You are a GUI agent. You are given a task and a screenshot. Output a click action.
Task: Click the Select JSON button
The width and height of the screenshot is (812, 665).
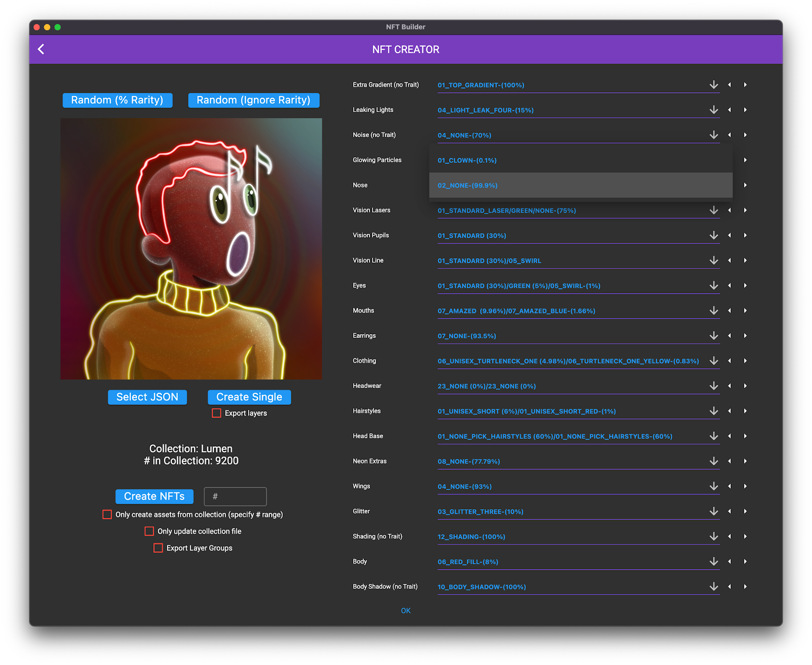[147, 397]
